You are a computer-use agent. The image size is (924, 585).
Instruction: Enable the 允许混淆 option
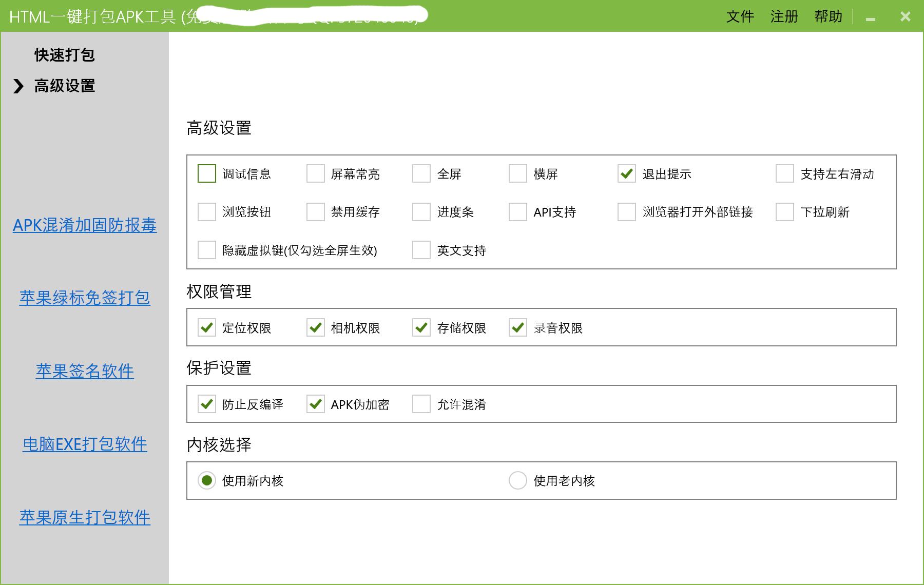(x=421, y=404)
